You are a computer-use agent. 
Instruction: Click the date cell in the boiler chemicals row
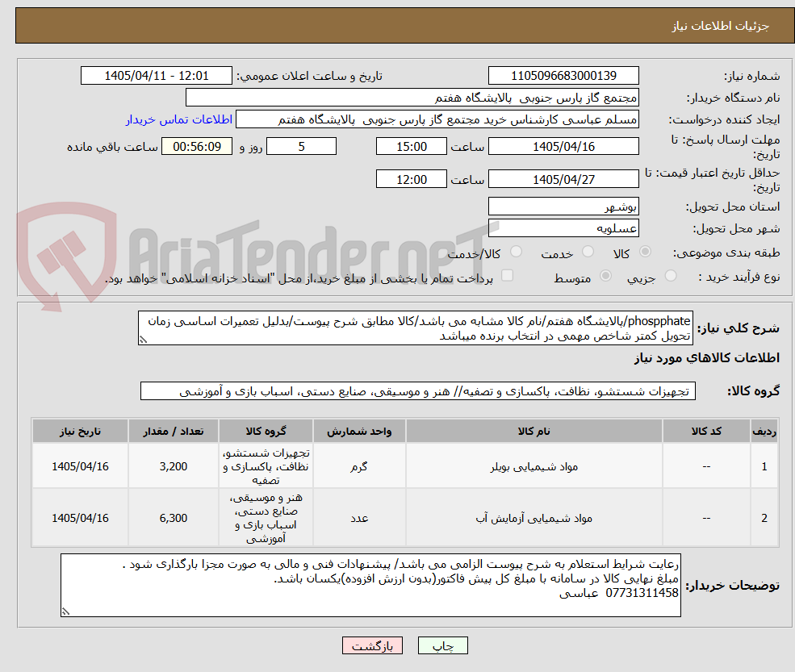80,466
